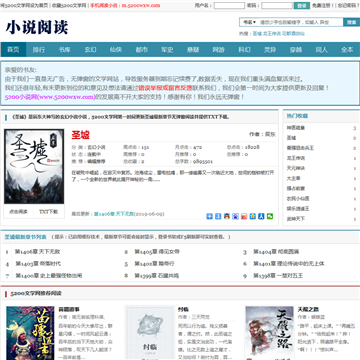Open the 书名 search type dropdown
The width and height of the screenshot is (360, 360).
(249, 22)
